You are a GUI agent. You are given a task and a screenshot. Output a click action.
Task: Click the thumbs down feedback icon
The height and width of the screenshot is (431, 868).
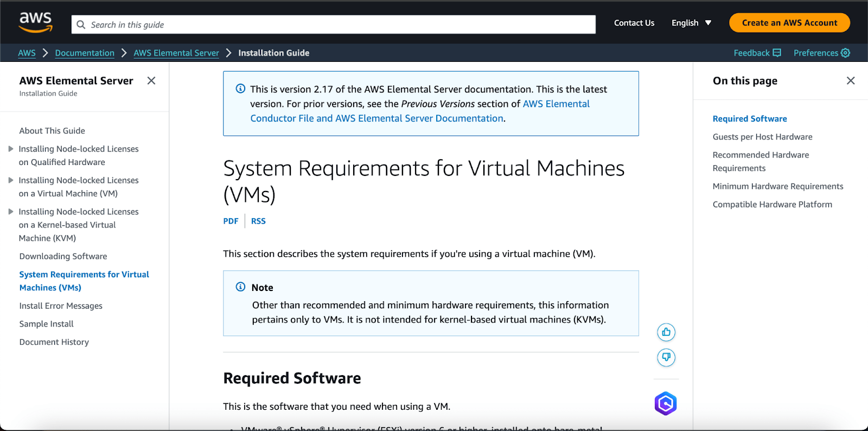click(666, 357)
